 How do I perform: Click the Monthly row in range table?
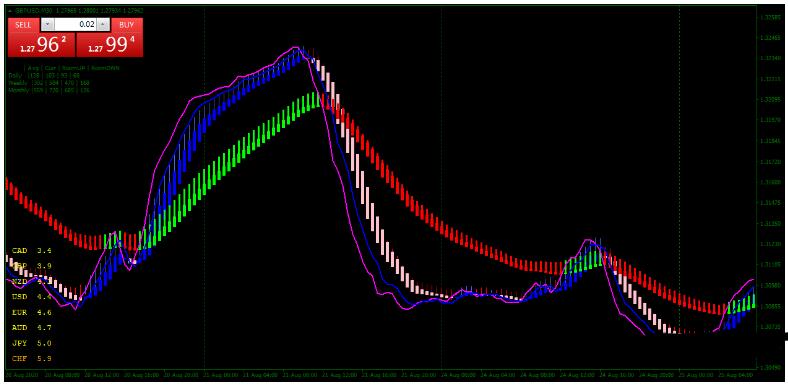pos(49,90)
